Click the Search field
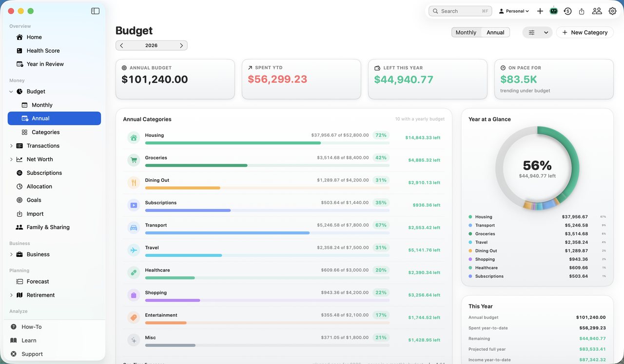The image size is (624, 364). point(460,11)
